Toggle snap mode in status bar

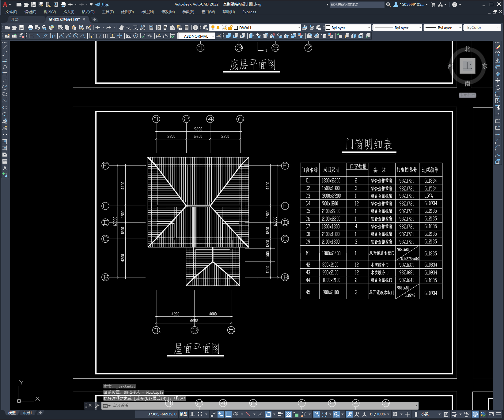coord(200,414)
